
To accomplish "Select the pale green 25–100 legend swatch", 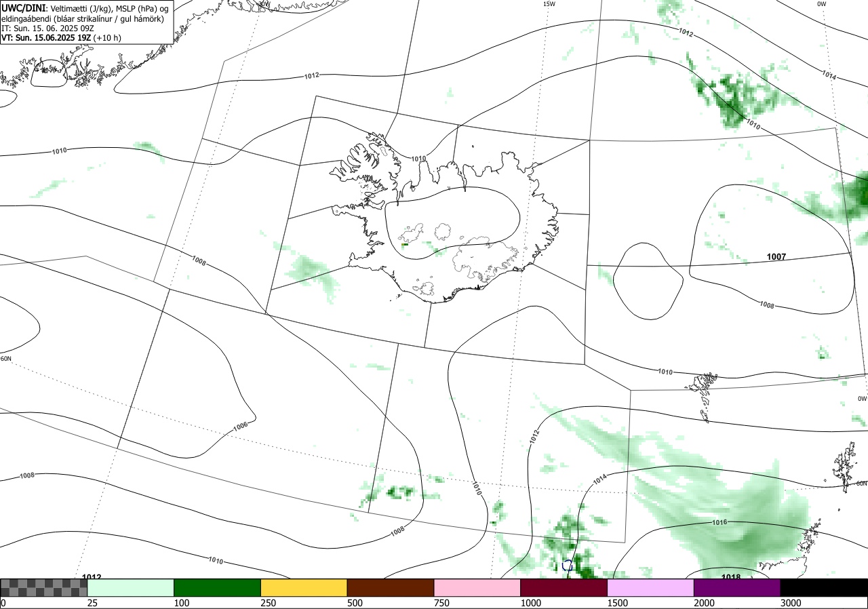I will [131, 587].
